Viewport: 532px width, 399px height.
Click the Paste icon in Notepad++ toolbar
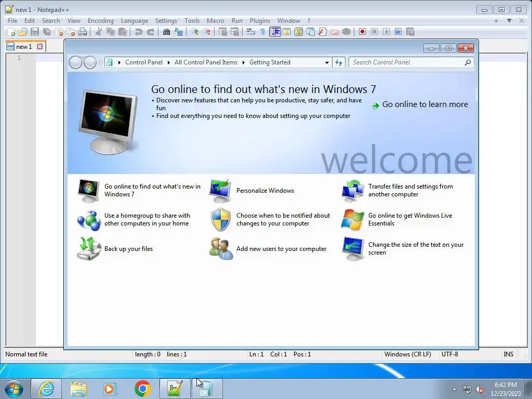(123, 32)
